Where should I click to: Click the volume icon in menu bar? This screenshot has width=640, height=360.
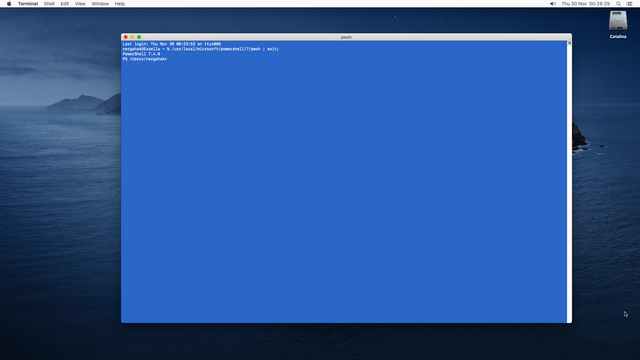[553, 4]
